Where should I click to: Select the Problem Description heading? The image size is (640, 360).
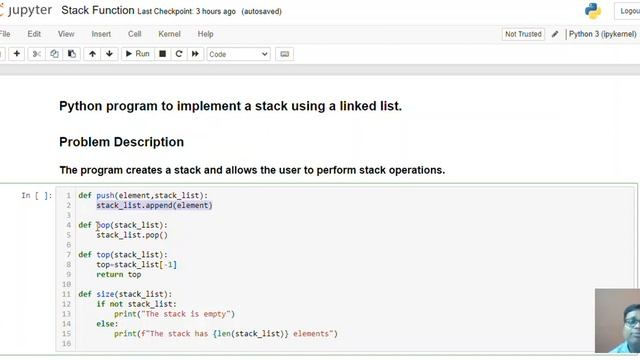pyautogui.click(x=121, y=142)
